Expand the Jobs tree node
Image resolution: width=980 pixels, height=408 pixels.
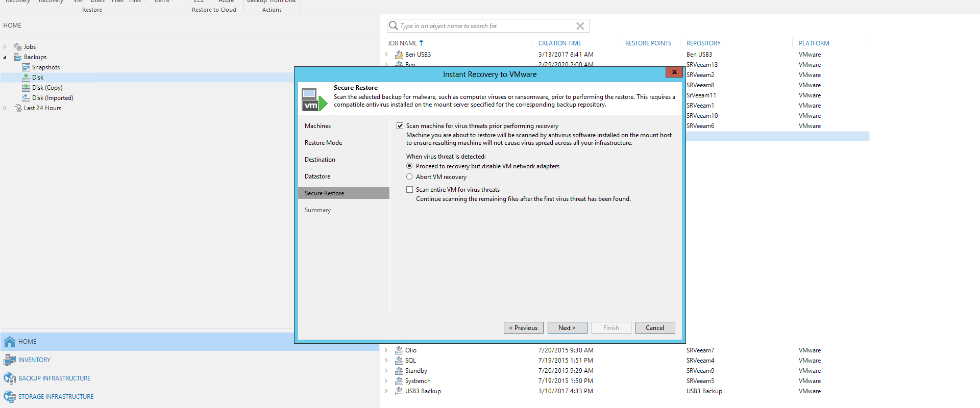tap(5, 47)
